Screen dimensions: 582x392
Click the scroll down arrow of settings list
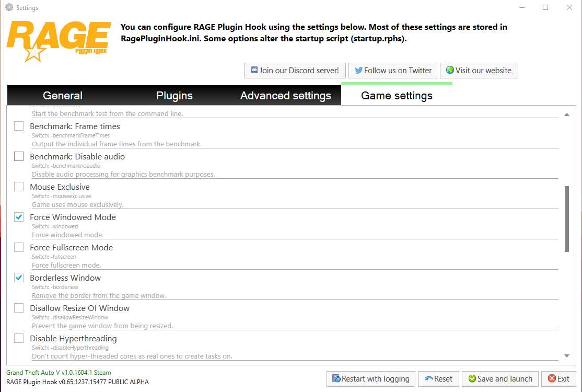567,356
